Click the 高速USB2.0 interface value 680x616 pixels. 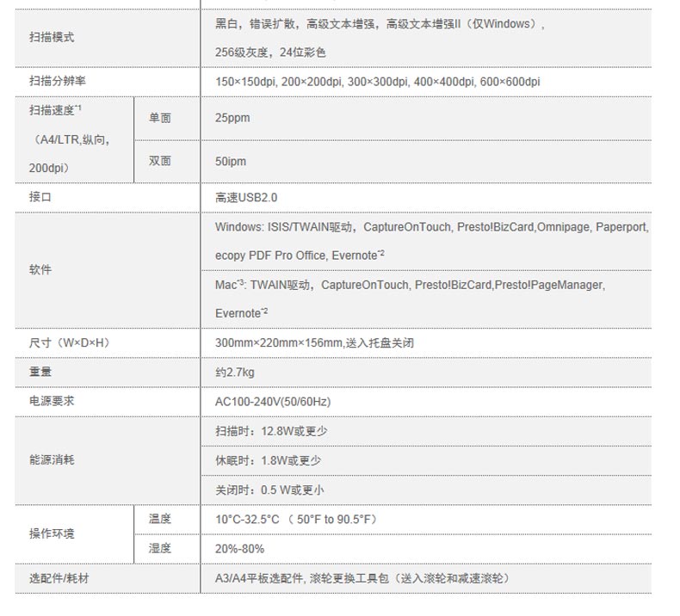pos(246,197)
